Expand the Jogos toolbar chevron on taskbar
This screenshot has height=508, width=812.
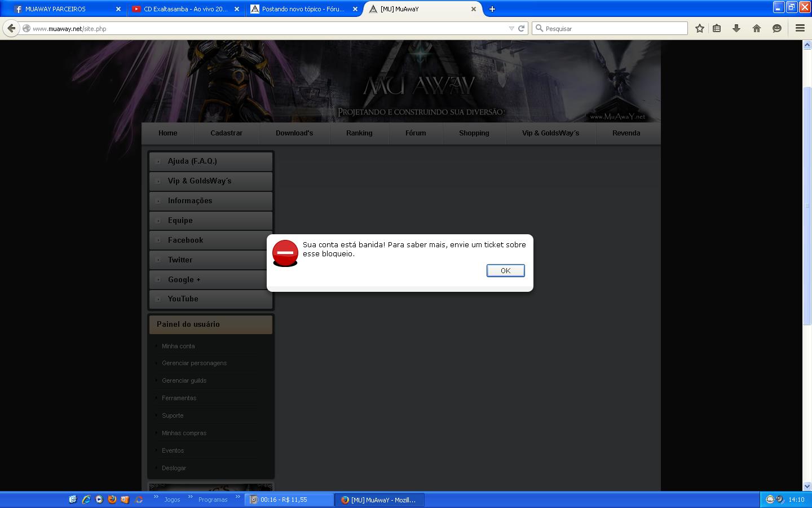191,497
